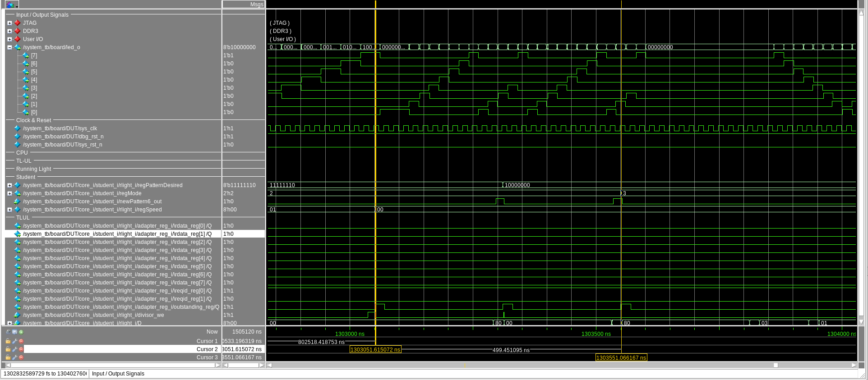Click the Toggle Grid icon in cursor pane
The height and width of the screenshot is (380, 868).
click(14, 332)
